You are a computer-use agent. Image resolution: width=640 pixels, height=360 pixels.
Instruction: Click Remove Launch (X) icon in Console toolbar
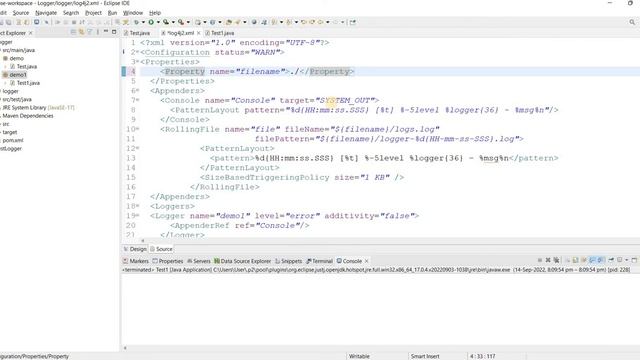[x=548, y=260]
